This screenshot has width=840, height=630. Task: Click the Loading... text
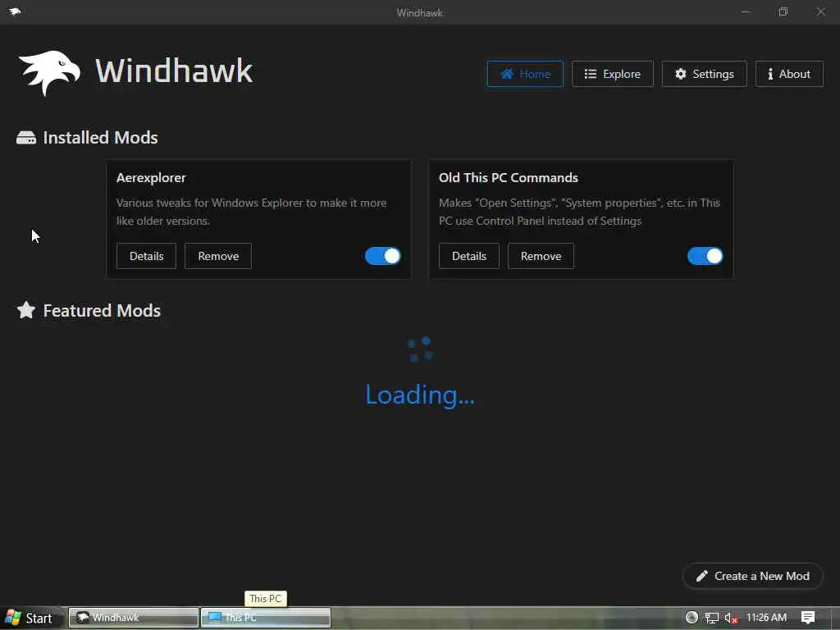(420, 395)
